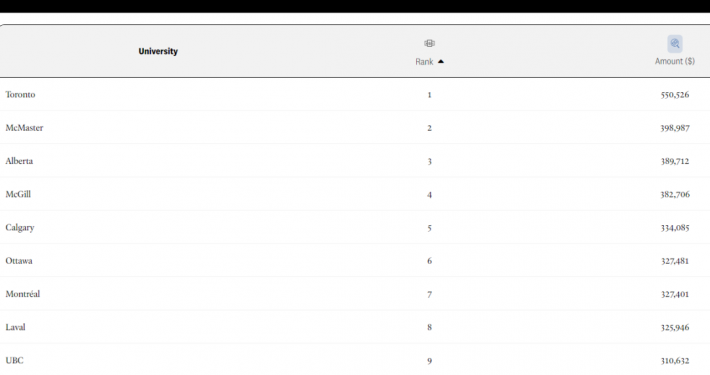Select the McGill university entry
This screenshot has width=710, height=375.
point(18,194)
